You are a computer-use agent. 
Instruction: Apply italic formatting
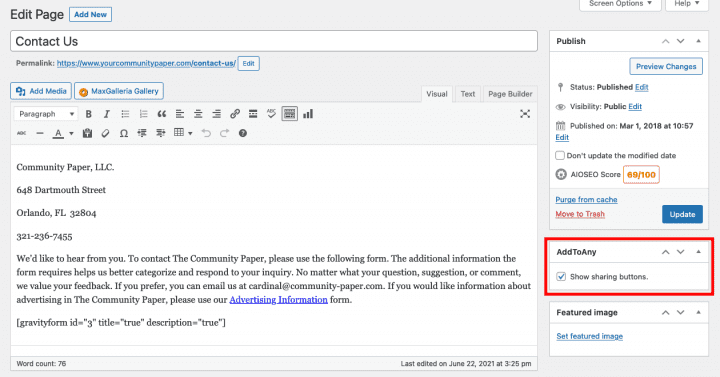[x=107, y=114]
